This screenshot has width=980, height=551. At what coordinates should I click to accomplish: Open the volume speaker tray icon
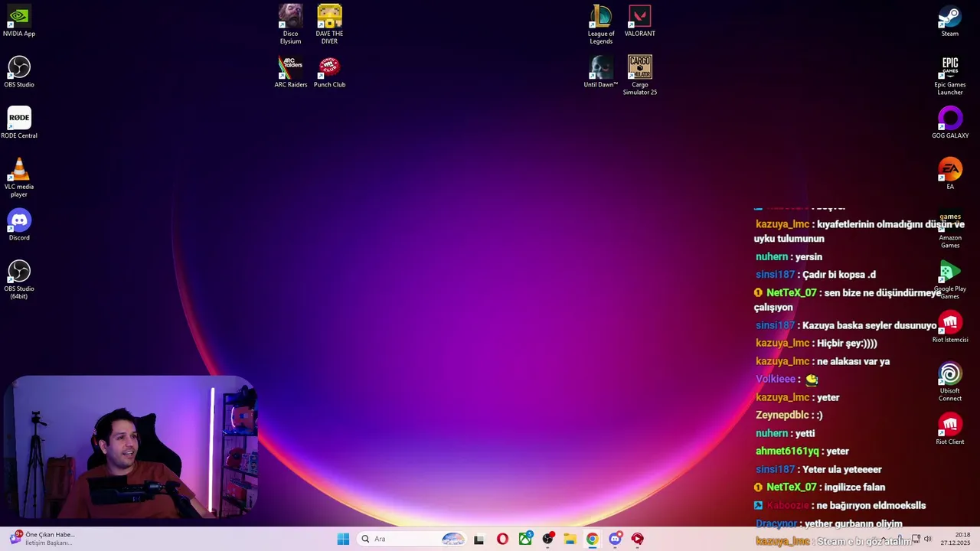[x=928, y=539]
